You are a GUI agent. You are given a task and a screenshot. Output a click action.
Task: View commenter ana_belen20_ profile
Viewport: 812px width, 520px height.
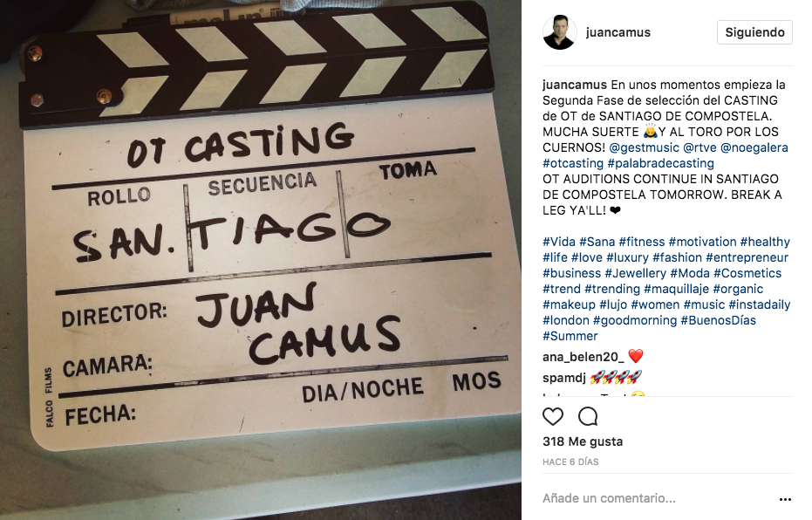point(583,357)
